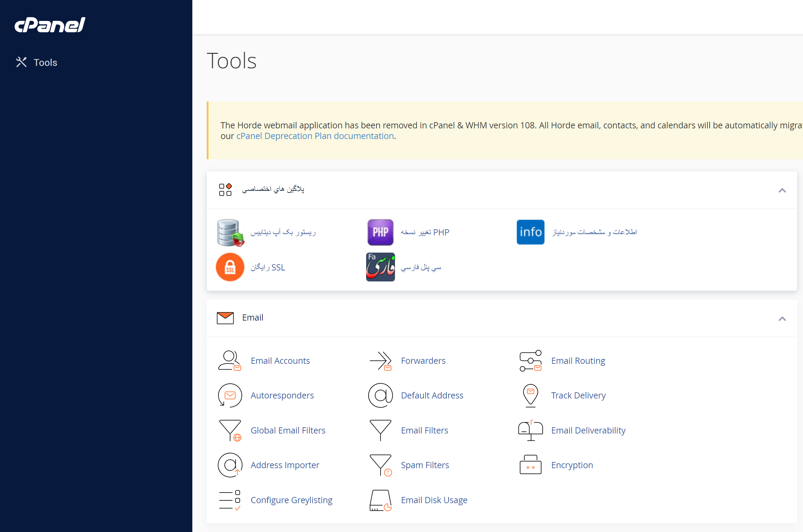Open the free SSL link
This screenshot has width=803, height=532.
coord(268,267)
